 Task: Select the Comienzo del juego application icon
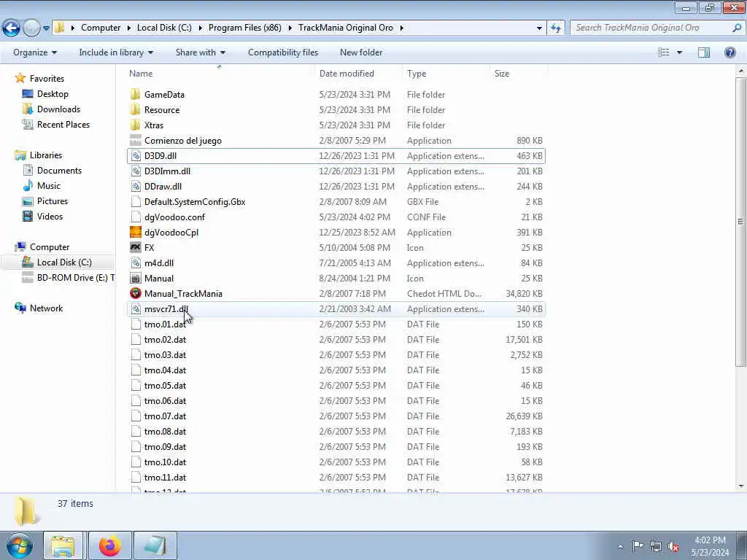(135, 141)
